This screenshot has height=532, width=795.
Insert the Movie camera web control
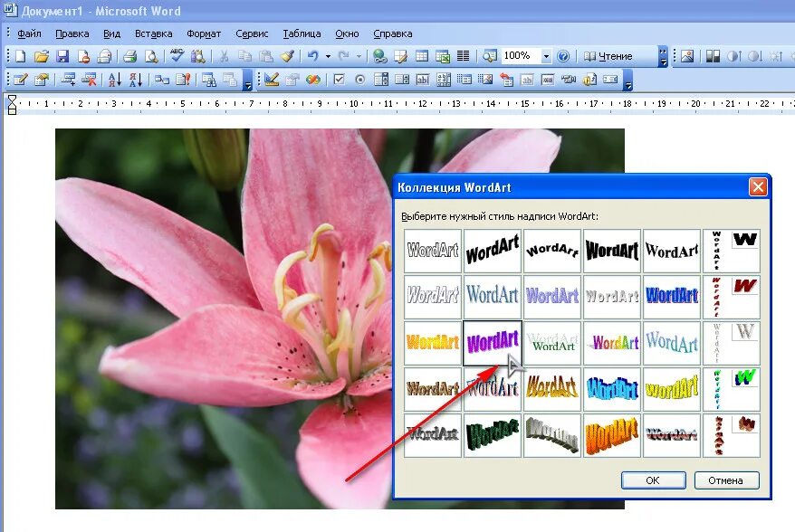569,80
